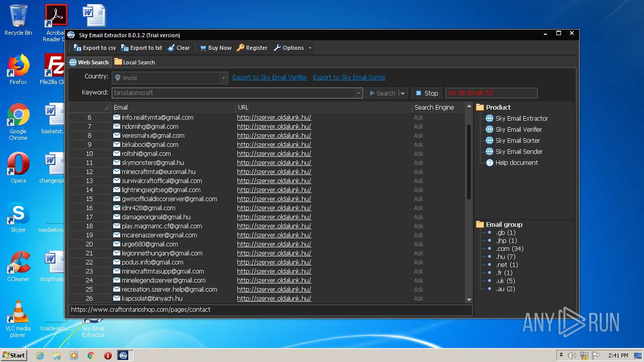644x362 pixels.
Task: Click envelope icon for skymonsters@gmail.hu
Action: pos(117,162)
